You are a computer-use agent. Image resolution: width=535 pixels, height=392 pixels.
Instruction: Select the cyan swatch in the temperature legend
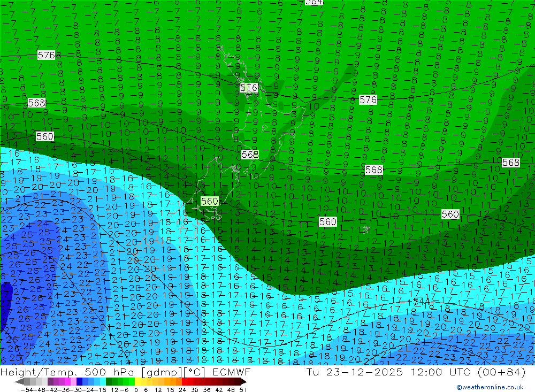[103, 381]
